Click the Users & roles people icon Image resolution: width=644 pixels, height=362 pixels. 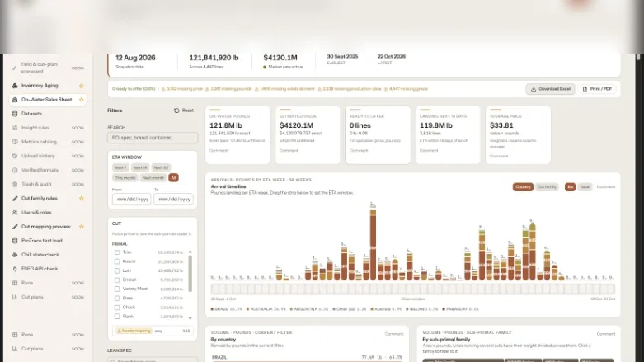point(15,213)
